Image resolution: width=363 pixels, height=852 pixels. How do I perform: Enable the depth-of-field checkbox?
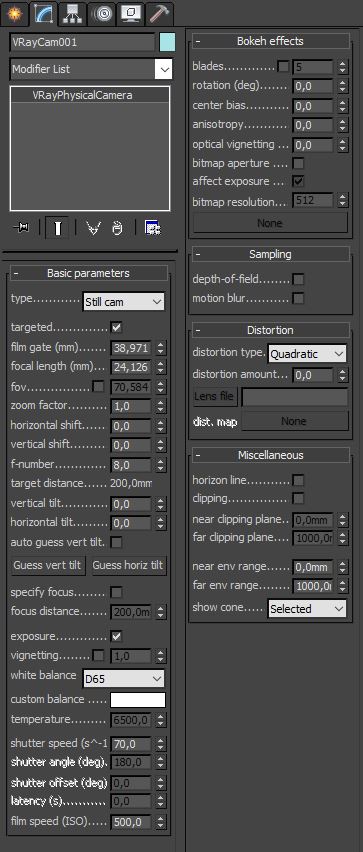(298, 279)
